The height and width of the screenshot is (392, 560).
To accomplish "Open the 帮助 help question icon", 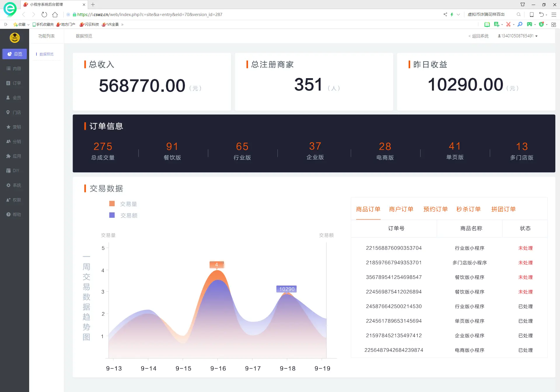I will click(x=8, y=214).
